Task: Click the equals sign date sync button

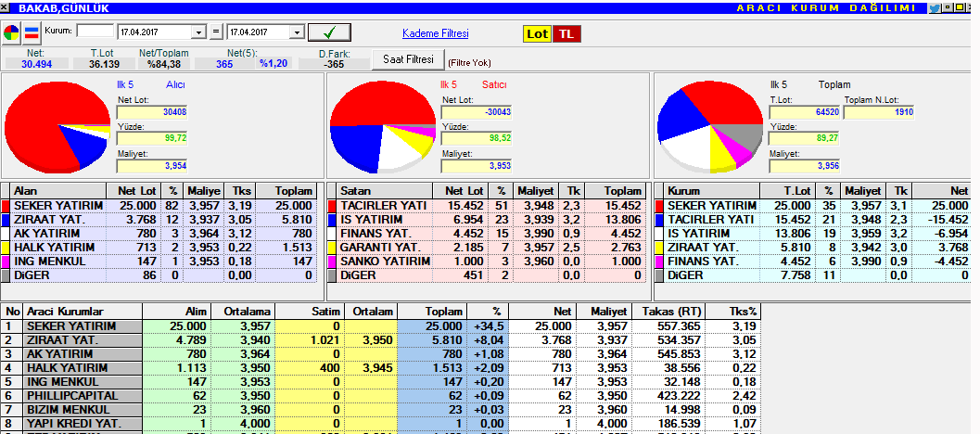Action: pos(216,32)
